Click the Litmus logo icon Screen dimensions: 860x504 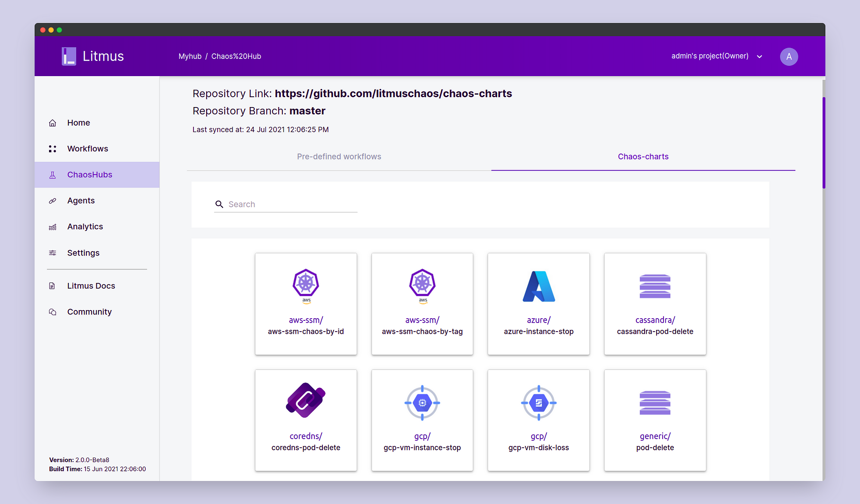tap(69, 56)
